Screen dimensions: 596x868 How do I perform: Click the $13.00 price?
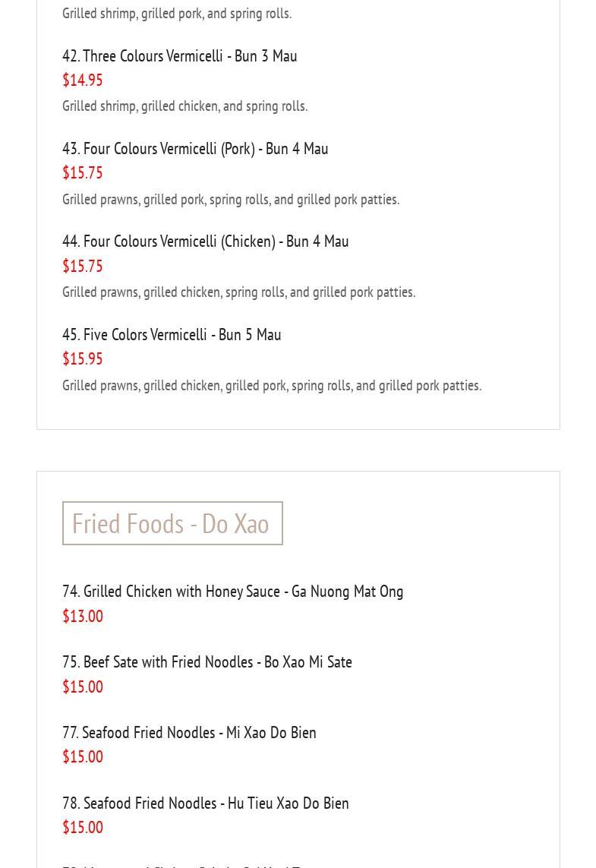click(82, 616)
